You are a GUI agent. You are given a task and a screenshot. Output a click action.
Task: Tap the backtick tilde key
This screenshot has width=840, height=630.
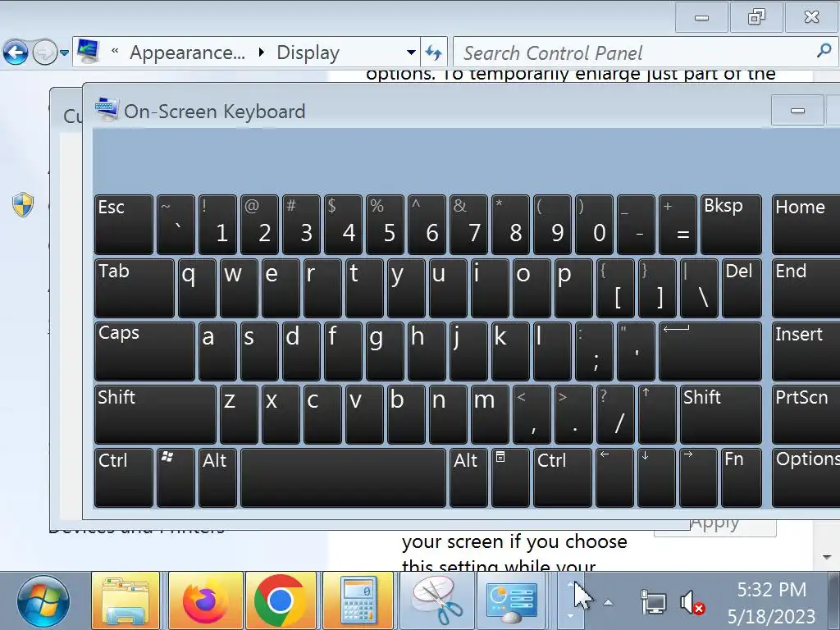176,225
